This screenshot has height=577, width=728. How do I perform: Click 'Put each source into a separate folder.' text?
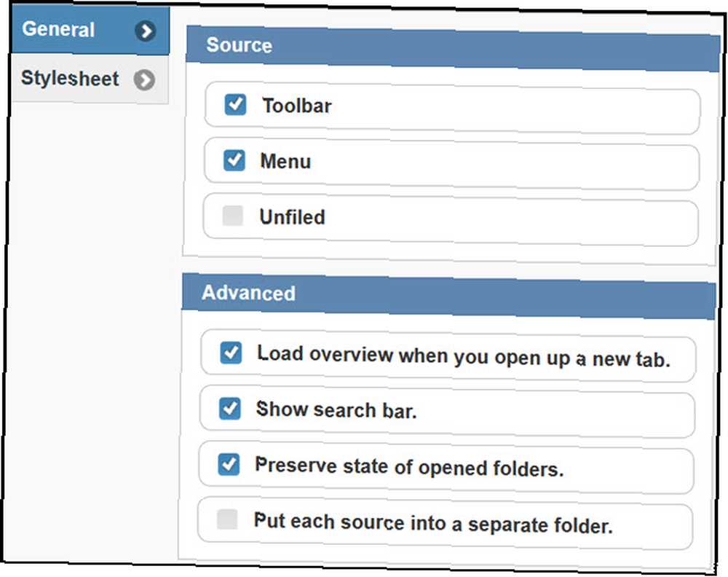coord(433,523)
